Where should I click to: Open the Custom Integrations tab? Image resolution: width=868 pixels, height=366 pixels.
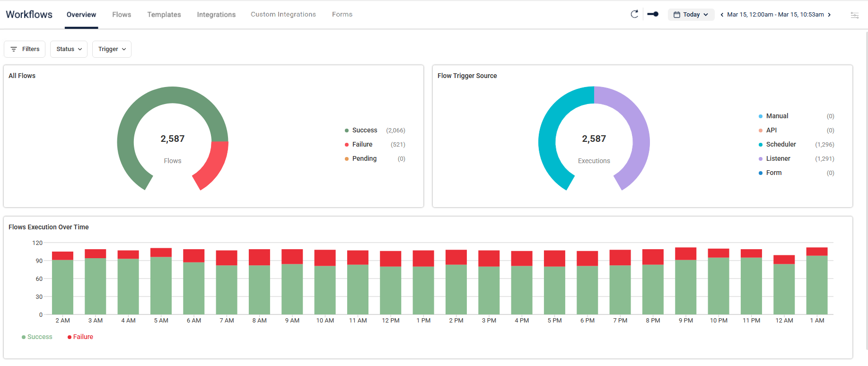(x=283, y=15)
